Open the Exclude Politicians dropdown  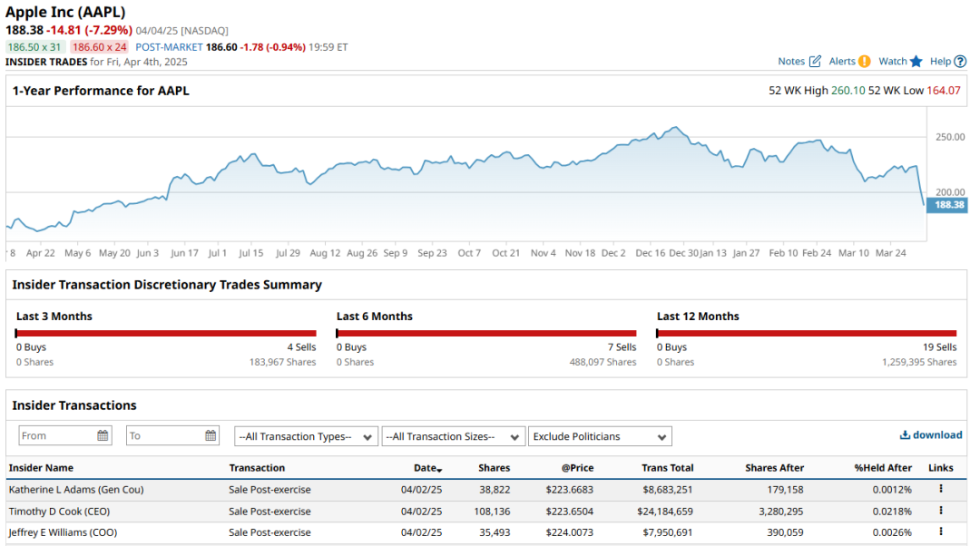point(600,436)
